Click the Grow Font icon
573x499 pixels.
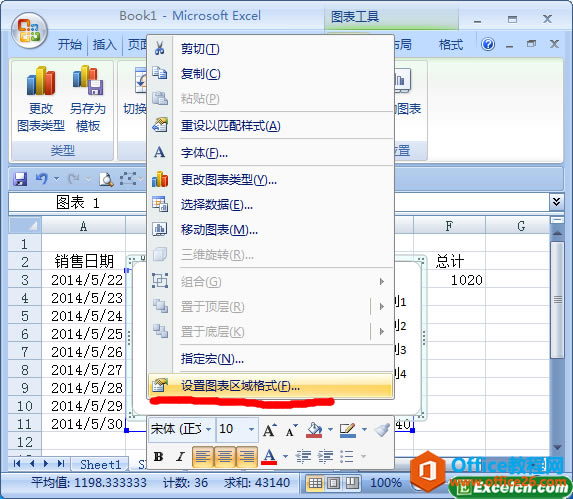pos(270,430)
